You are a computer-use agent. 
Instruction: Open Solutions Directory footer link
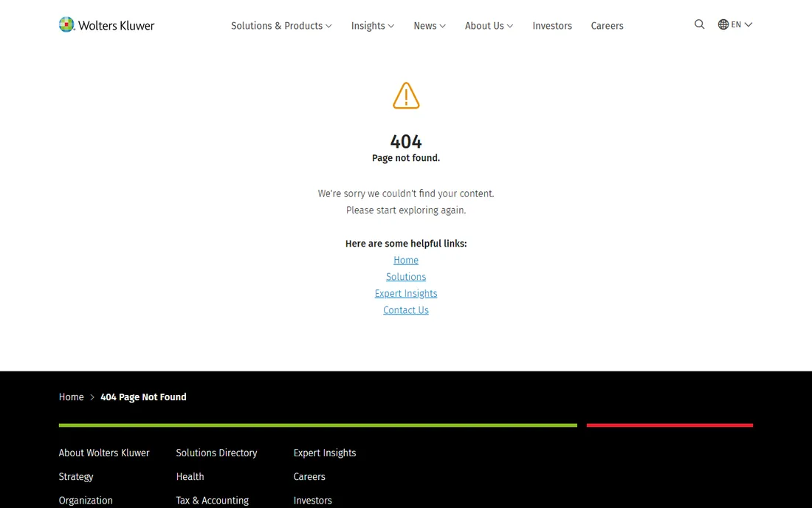click(x=216, y=453)
